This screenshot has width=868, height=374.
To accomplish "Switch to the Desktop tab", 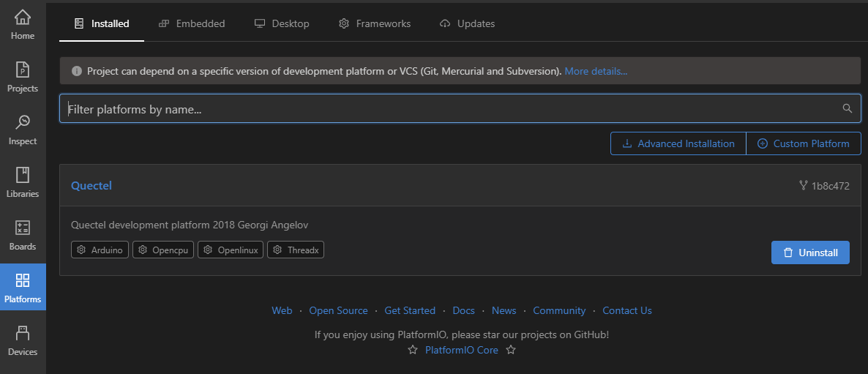I will pyautogui.click(x=282, y=23).
